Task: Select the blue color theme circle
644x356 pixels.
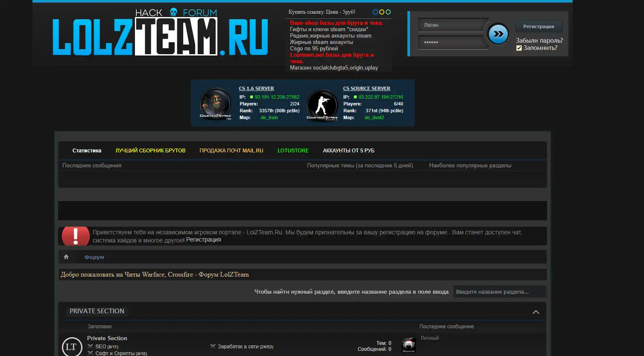Action: click(x=375, y=12)
